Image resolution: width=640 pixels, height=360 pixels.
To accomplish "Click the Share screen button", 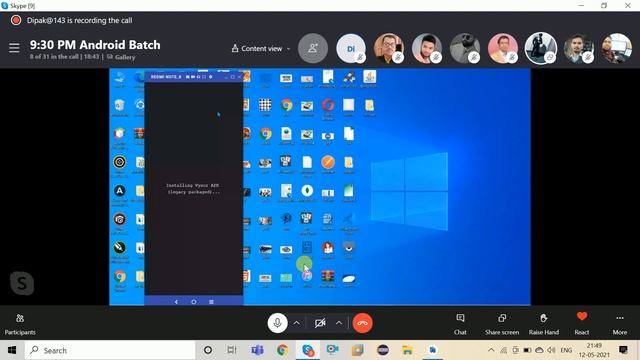I will point(502,324).
